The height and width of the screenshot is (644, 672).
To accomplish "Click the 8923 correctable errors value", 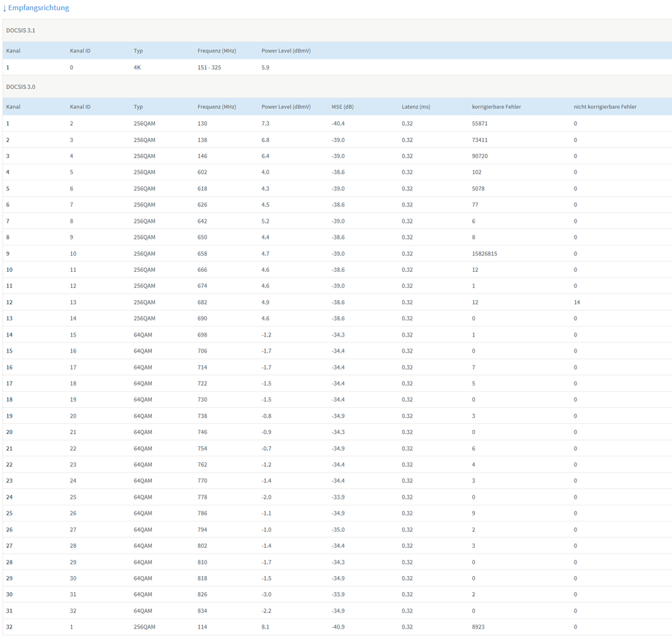I will coord(478,627).
